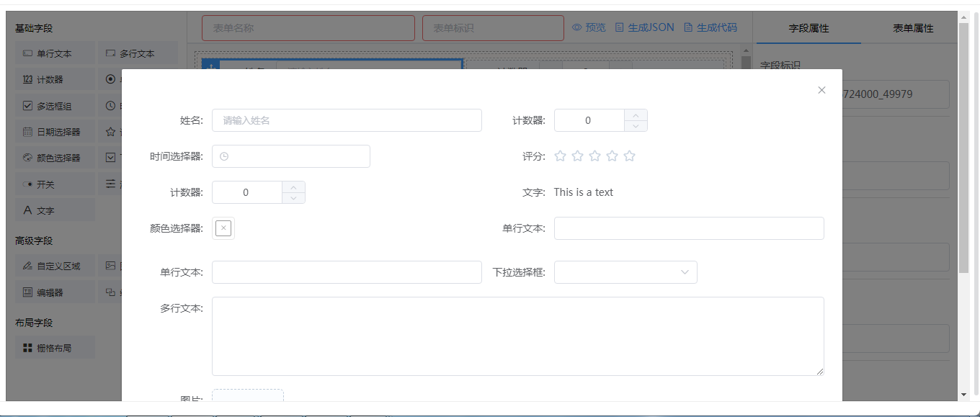Click the star rating icon in sidebar

click(x=110, y=132)
